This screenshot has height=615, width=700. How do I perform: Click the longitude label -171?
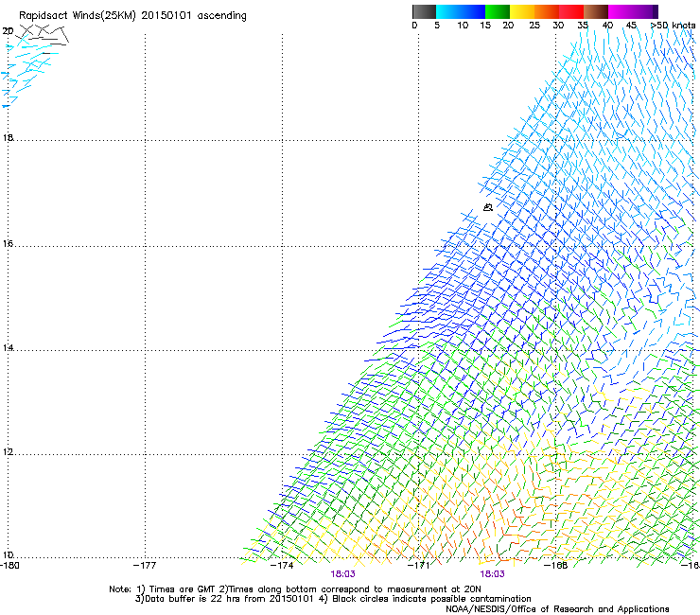click(419, 566)
